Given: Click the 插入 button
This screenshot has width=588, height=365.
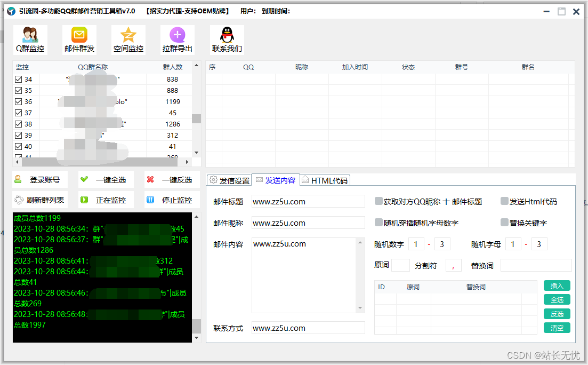Looking at the screenshot, I should tap(557, 286).
